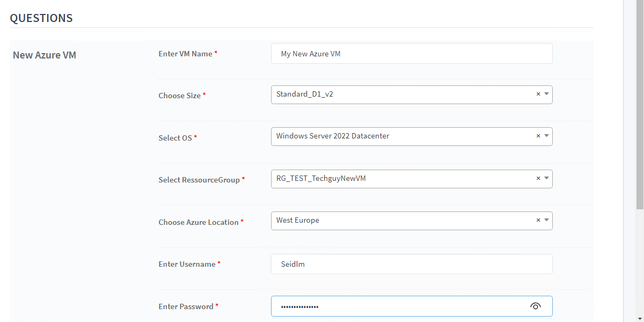Expand the Choose Size dropdown arrow
This screenshot has width=644, height=322.
546,94
